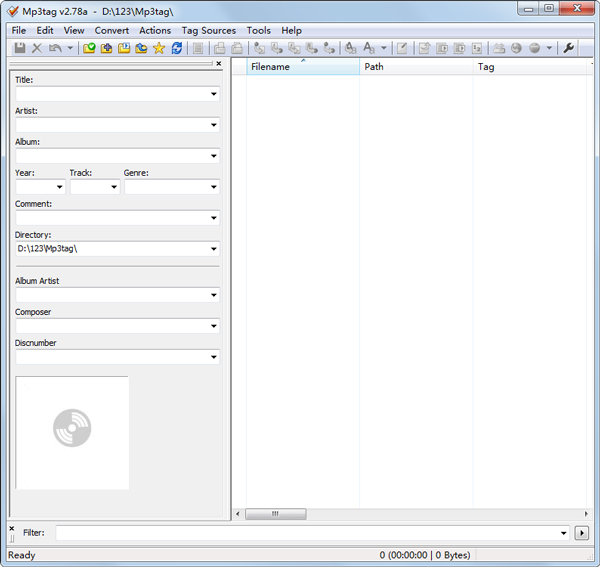Viewport: 600px width, 567px height.
Task: Open the Tools menu
Action: pyautogui.click(x=259, y=31)
